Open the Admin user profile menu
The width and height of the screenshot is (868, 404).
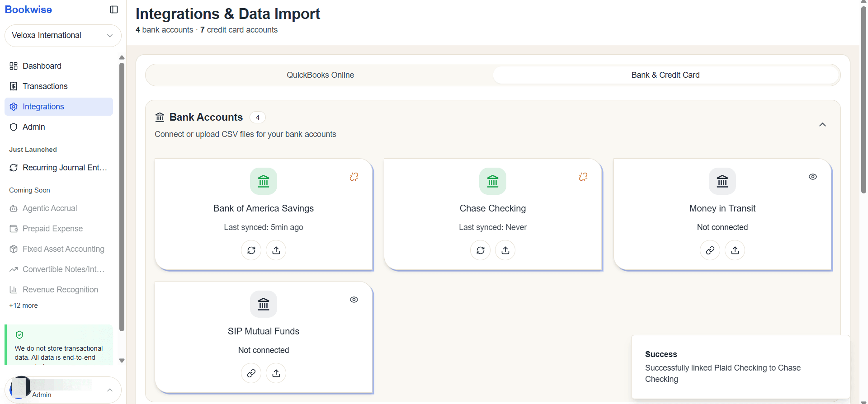63,390
